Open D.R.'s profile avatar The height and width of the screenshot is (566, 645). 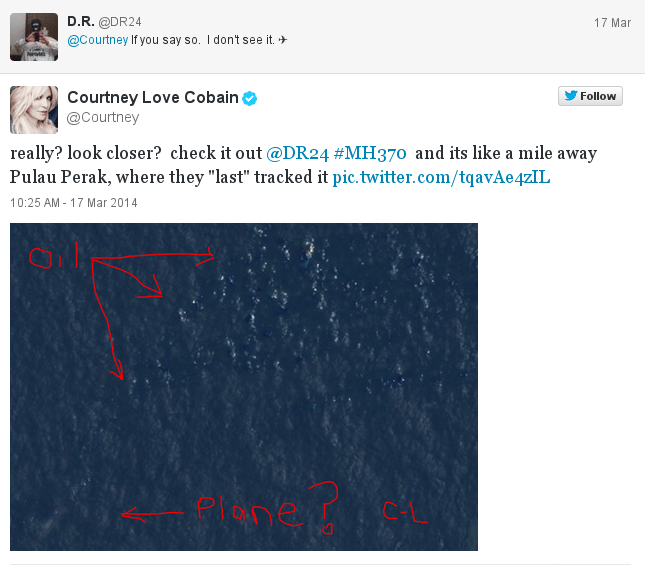(x=34, y=39)
